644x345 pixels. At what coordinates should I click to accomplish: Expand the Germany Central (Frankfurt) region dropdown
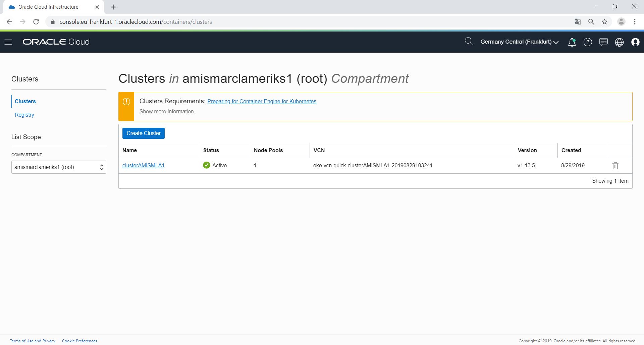[x=519, y=42]
